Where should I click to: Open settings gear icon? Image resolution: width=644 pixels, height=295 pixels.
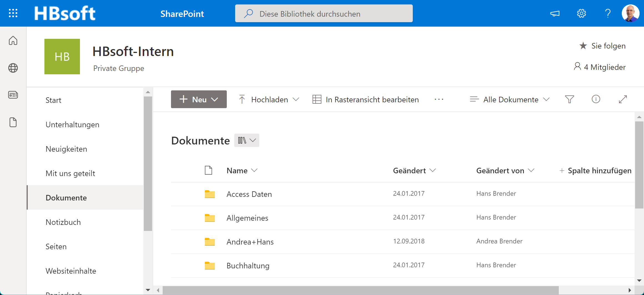point(581,13)
